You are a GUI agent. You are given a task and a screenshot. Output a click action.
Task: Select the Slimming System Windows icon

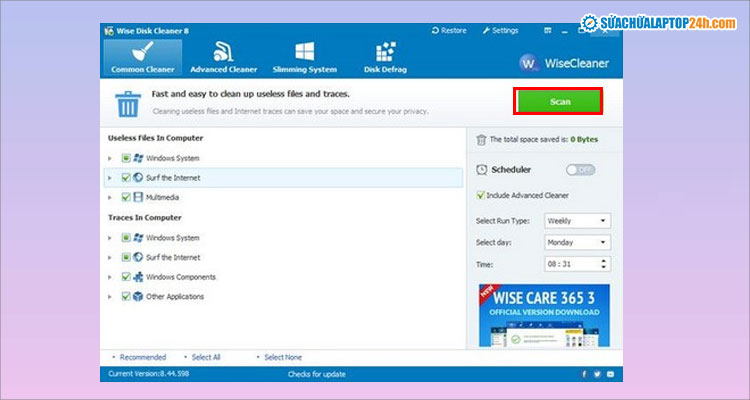(306, 52)
